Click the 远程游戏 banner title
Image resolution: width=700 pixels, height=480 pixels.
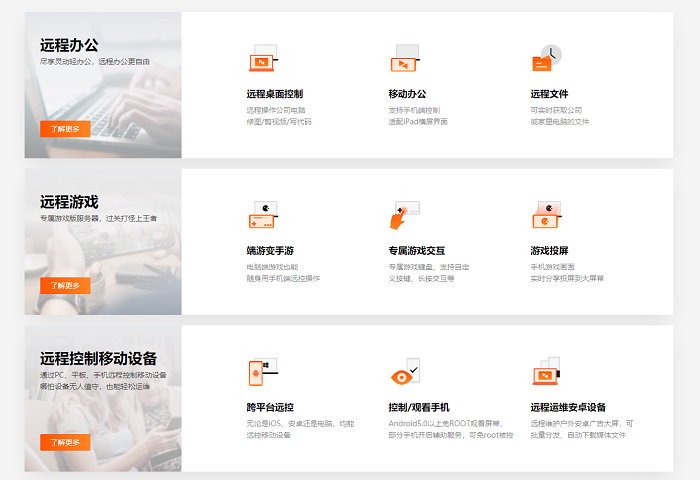coord(69,202)
